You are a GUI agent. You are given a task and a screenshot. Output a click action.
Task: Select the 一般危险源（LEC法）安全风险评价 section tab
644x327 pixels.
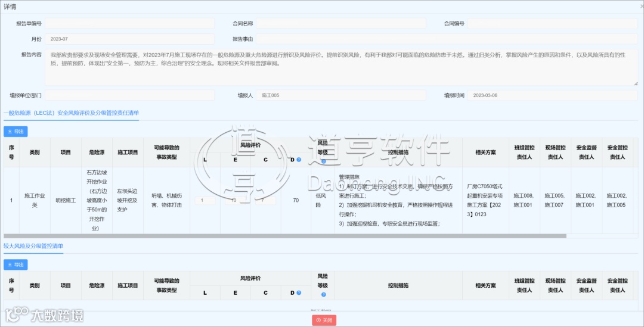(71, 113)
